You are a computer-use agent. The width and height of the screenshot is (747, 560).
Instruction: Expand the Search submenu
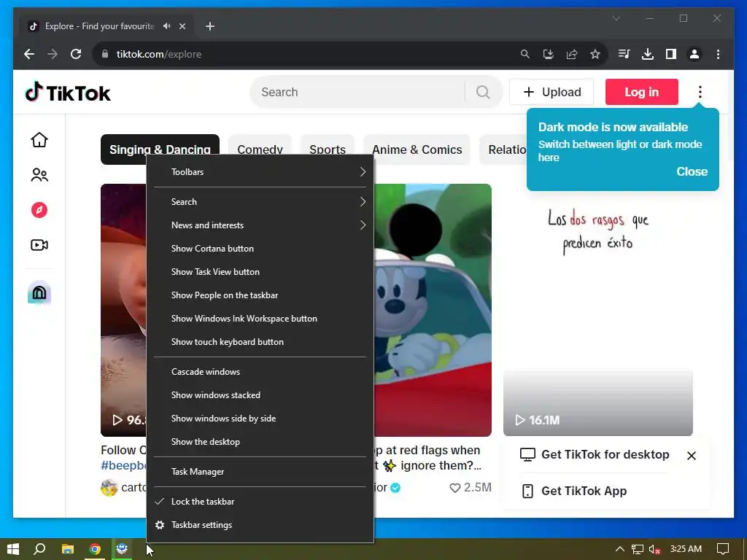point(260,202)
